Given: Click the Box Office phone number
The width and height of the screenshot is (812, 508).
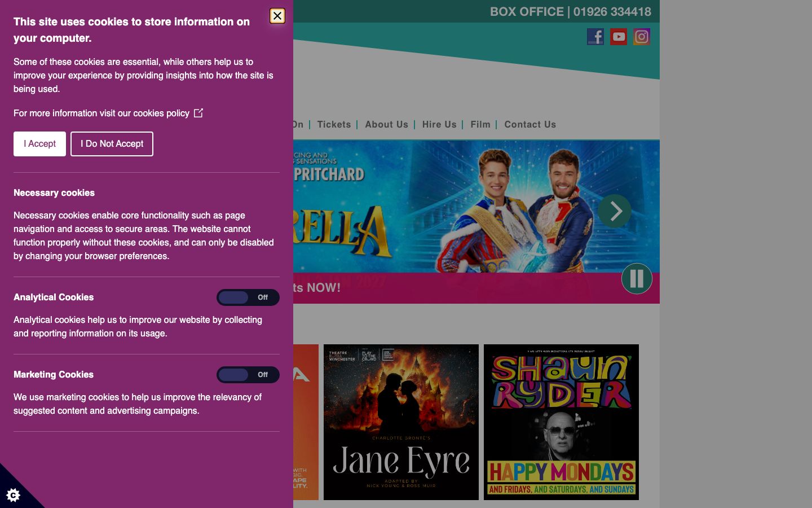Looking at the screenshot, I should [x=612, y=12].
